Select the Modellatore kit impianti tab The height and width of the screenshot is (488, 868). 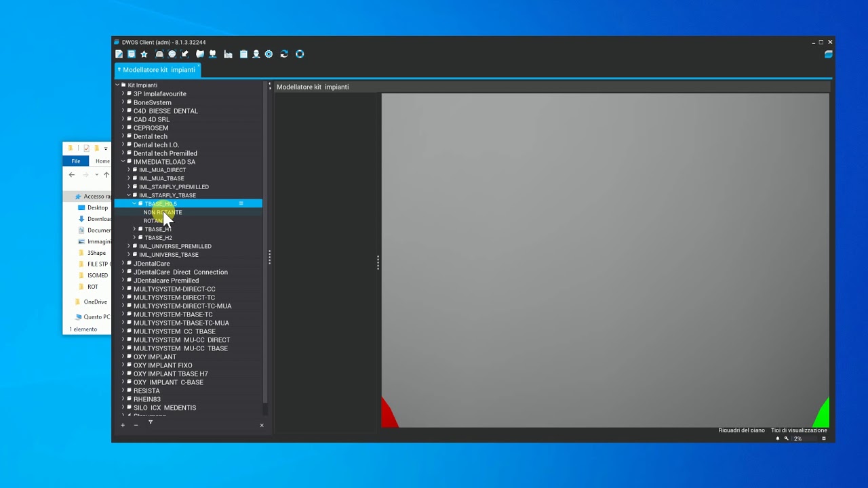pyautogui.click(x=159, y=70)
